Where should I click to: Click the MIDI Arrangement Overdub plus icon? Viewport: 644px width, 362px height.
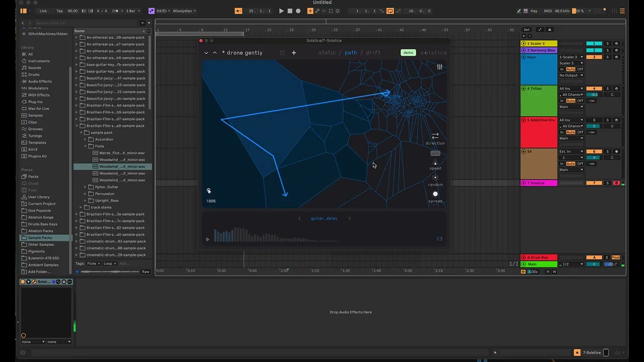pos(310,11)
